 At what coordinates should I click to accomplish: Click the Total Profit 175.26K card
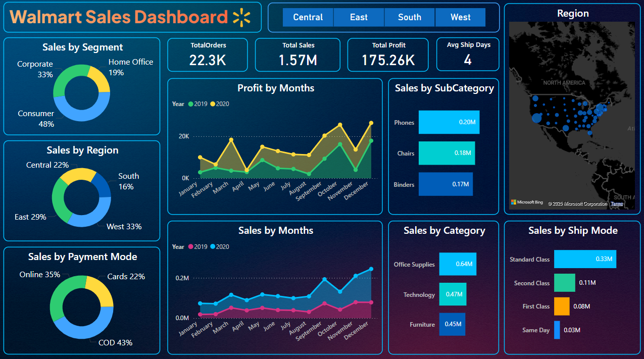coord(388,55)
